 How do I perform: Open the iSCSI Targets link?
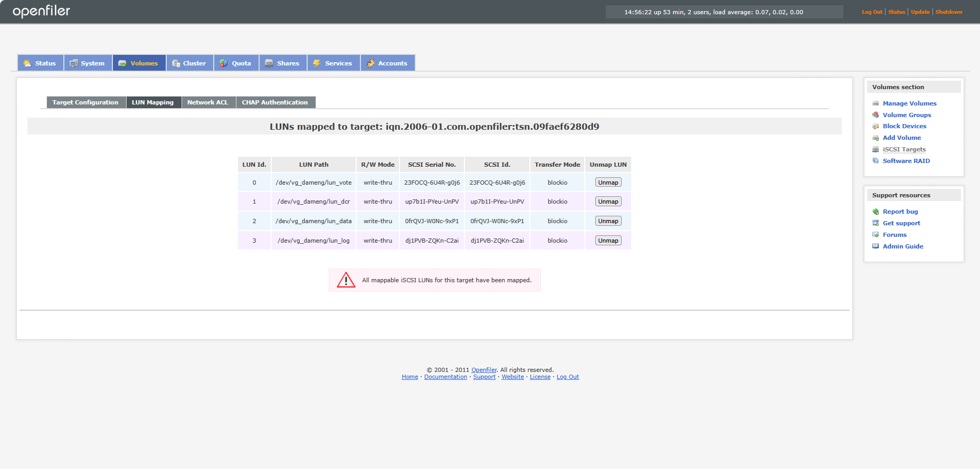(x=904, y=149)
